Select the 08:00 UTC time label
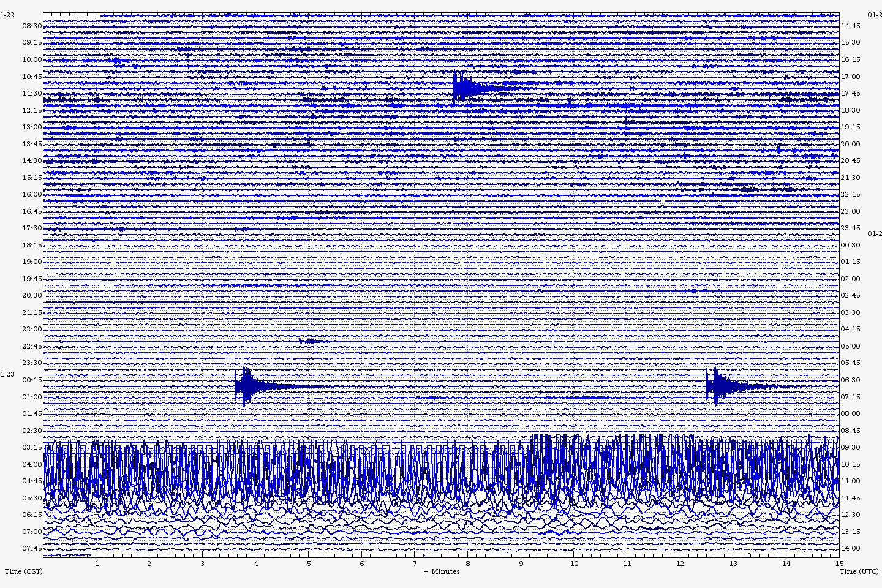The height and width of the screenshot is (588, 882). point(850,413)
